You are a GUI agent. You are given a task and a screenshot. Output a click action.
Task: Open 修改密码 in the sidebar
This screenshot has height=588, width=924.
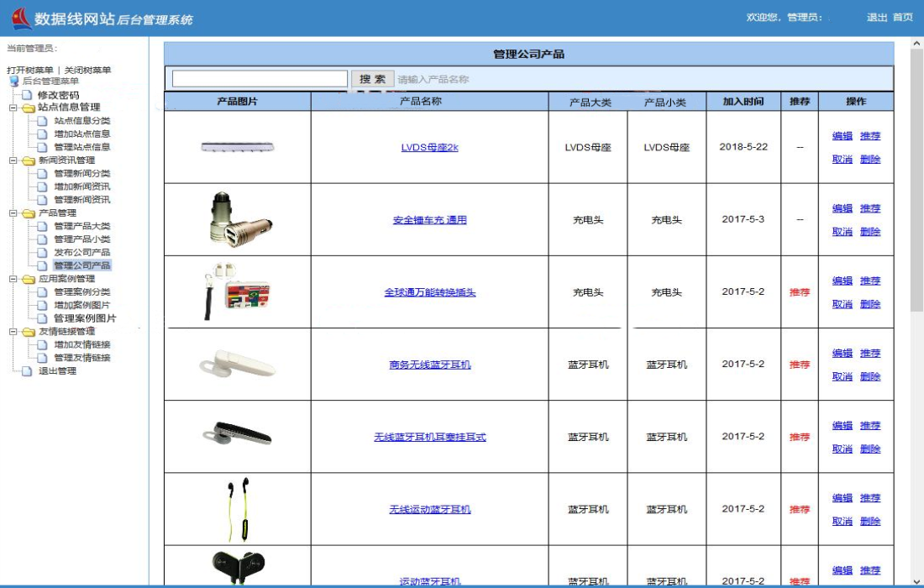58,95
